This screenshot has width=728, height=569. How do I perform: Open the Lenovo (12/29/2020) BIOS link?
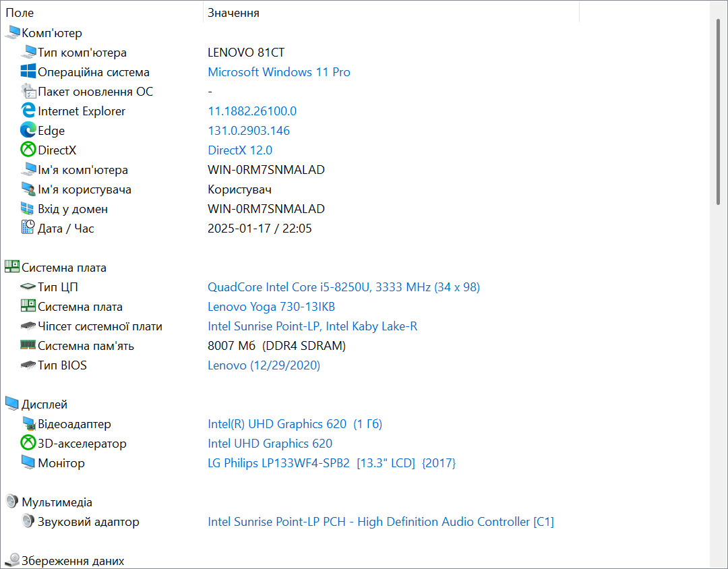coord(264,365)
